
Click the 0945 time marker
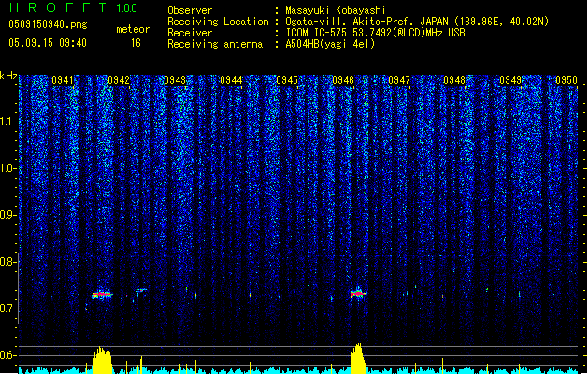click(287, 80)
